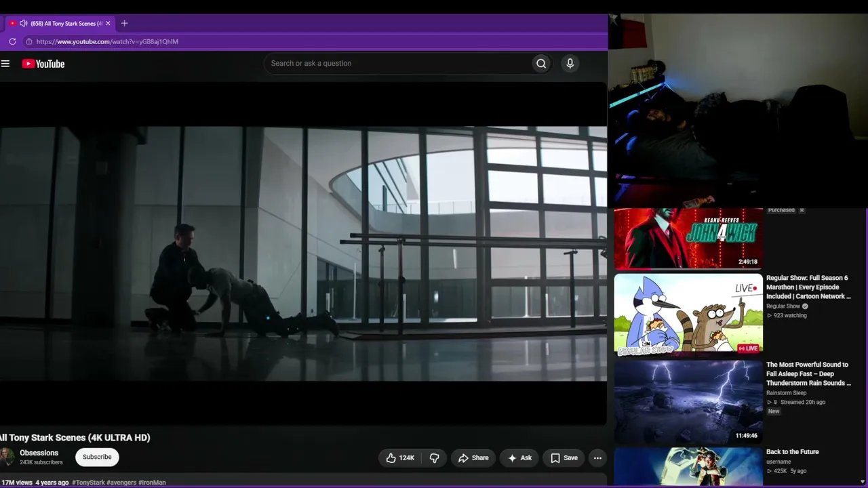Focus the youtube.com address bar

coord(107,41)
